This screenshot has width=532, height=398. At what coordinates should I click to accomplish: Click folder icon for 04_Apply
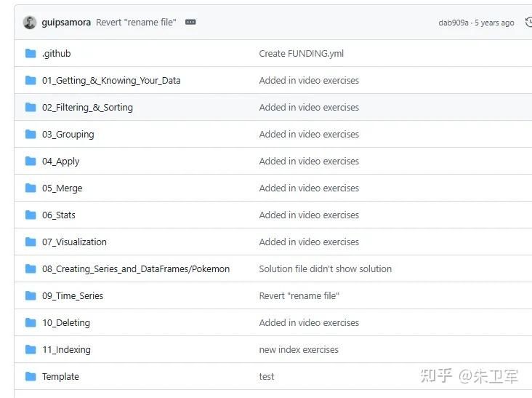31,161
